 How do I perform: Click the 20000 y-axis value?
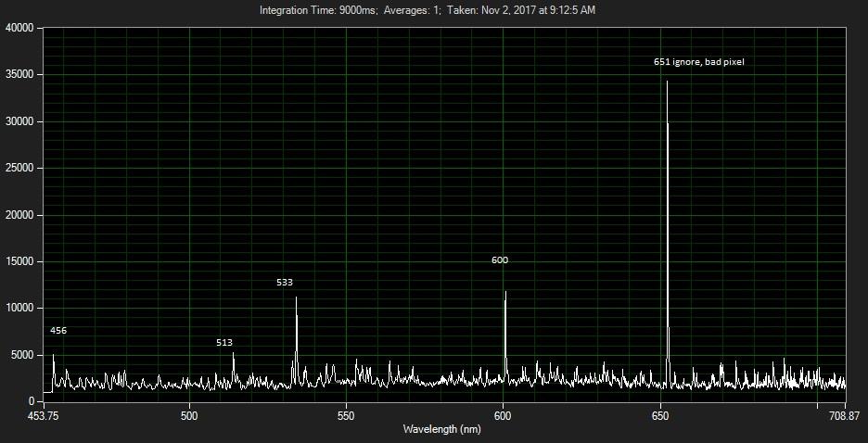pyautogui.click(x=19, y=215)
